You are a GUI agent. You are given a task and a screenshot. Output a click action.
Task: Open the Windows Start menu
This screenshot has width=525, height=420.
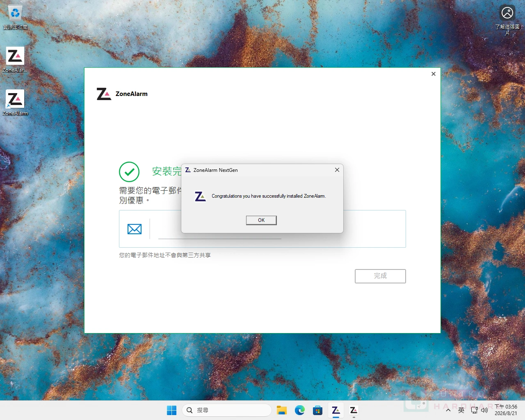[x=171, y=410]
